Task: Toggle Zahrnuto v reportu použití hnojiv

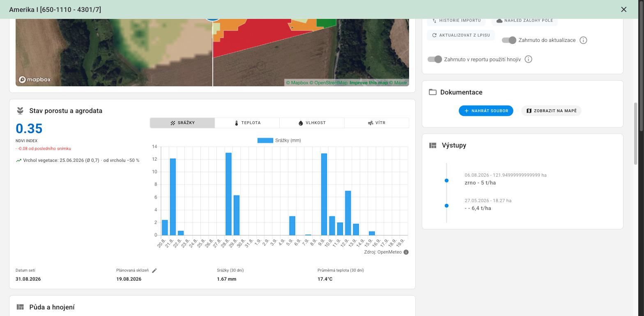Action: click(x=435, y=59)
